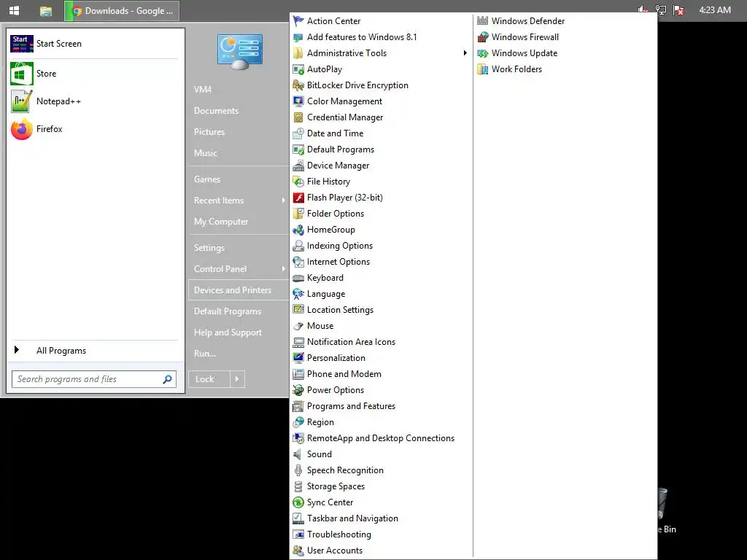
Task: Launch Notepad++ from its icon
Action: coord(21,101)
